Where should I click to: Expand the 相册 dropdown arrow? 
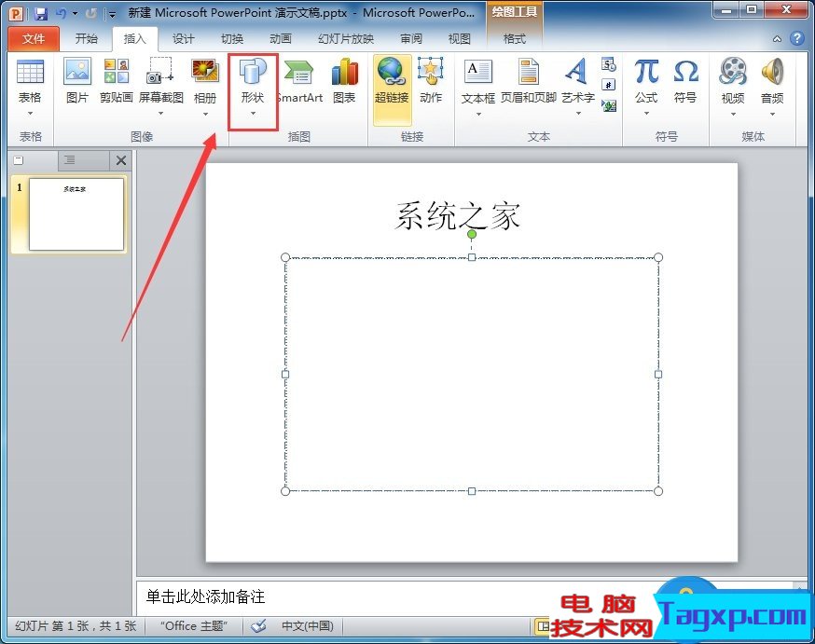point(205,114)
